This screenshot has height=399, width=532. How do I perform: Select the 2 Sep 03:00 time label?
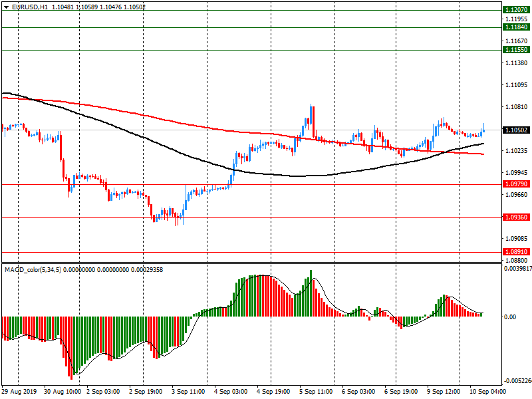tap(103, 392)
